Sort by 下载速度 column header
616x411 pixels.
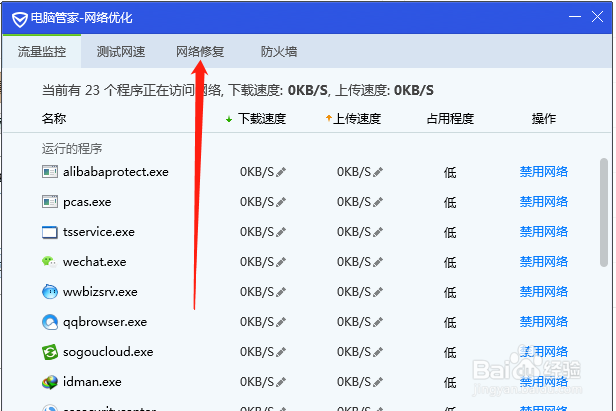tap(262, 119)
